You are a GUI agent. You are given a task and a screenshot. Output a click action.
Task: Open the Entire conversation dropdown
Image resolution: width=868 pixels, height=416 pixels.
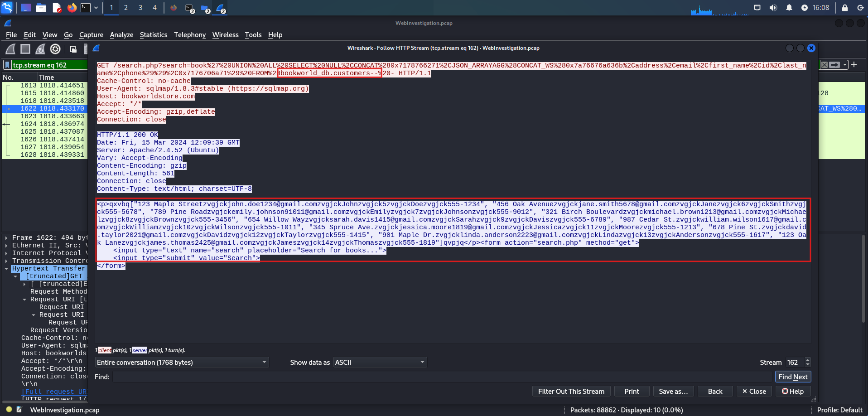click(x=182, y=362)
